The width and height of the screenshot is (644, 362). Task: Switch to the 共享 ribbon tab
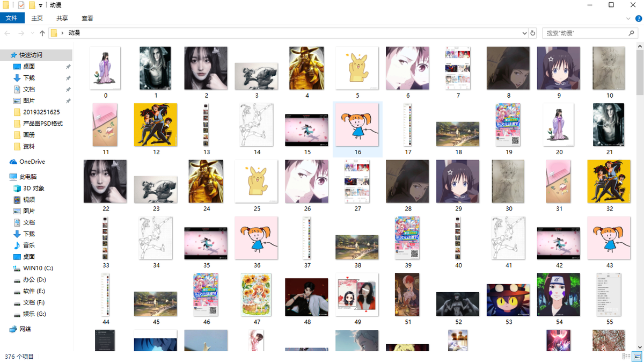pyautogui.click(x=62, y=18)
